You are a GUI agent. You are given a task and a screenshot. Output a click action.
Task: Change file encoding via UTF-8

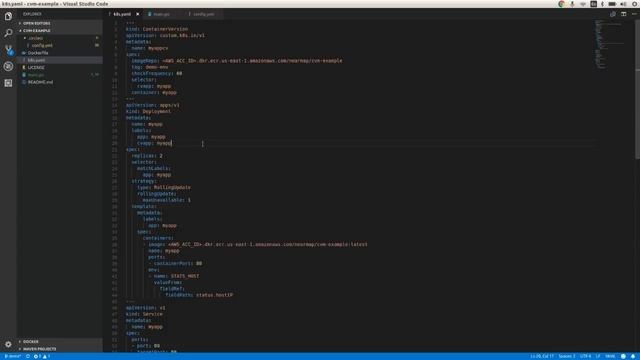(x=585, y=356)
